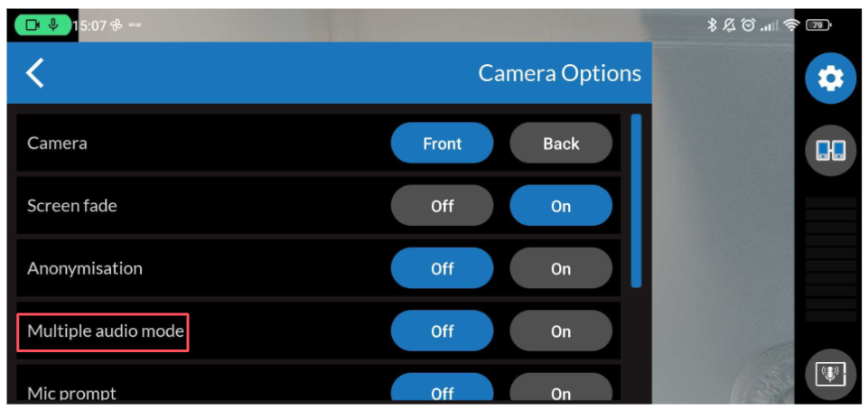Open the settings gear button
Screen dimensions: 868x410
[830, 79]
